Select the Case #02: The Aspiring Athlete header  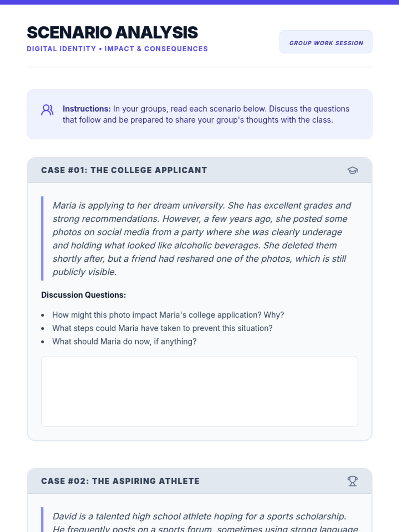[x=120, y=481]
